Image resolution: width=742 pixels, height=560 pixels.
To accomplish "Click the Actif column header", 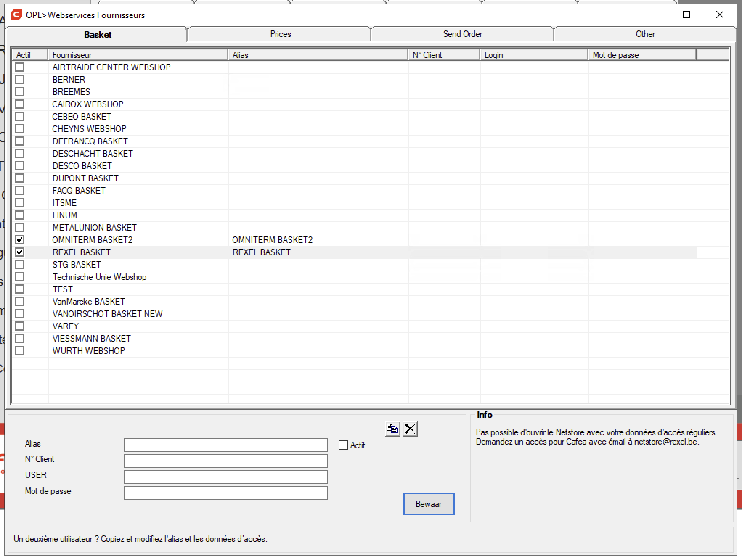I will click(30, 55).
